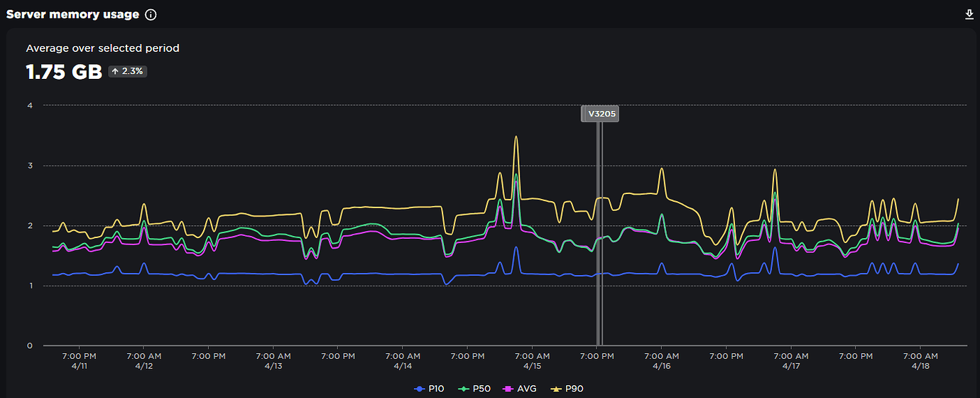Click the 7:00 AM 4/17 axis label
The image size is (980, 398).
tap(791, 360)
